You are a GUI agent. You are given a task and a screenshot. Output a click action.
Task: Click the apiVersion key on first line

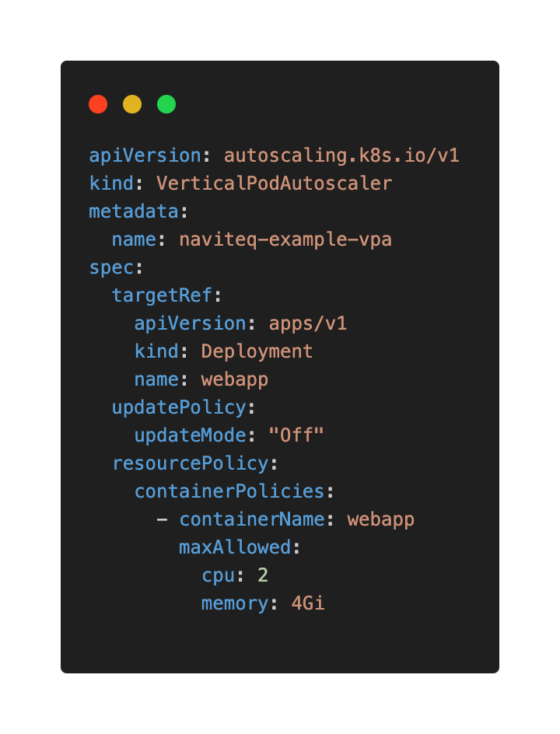click(x=145, y=156)
